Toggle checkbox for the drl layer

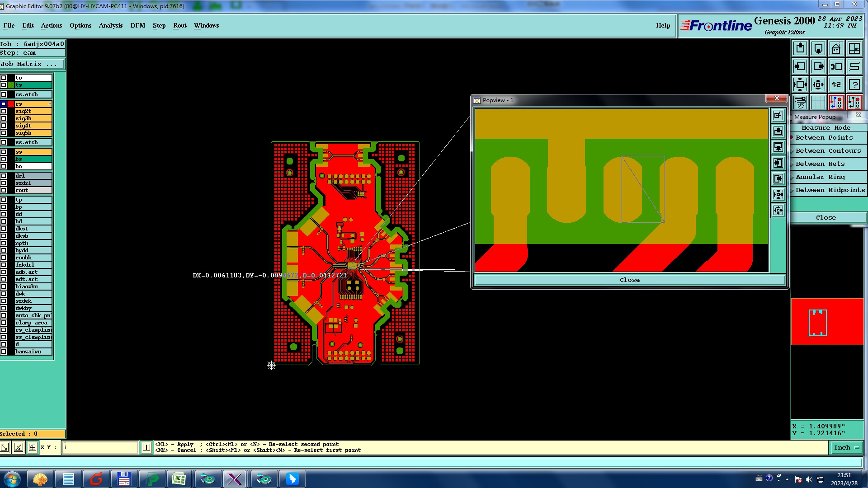tap(4, 176)
